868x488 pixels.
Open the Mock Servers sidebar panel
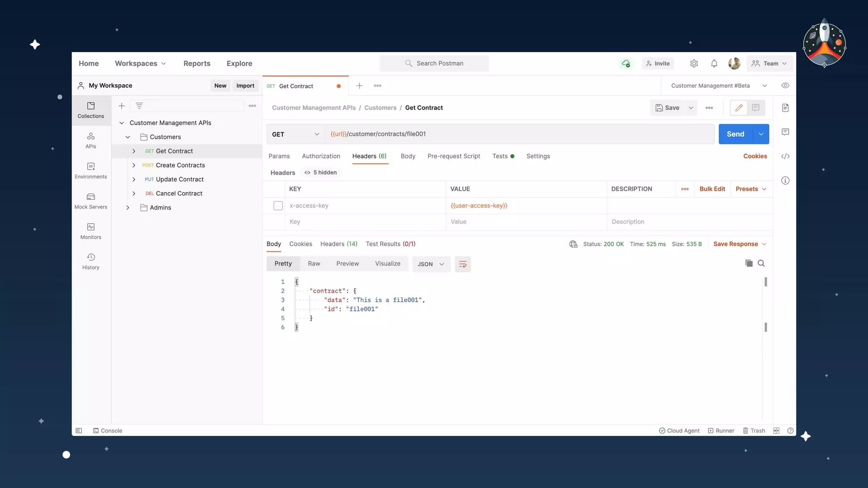tap(91, 201)
